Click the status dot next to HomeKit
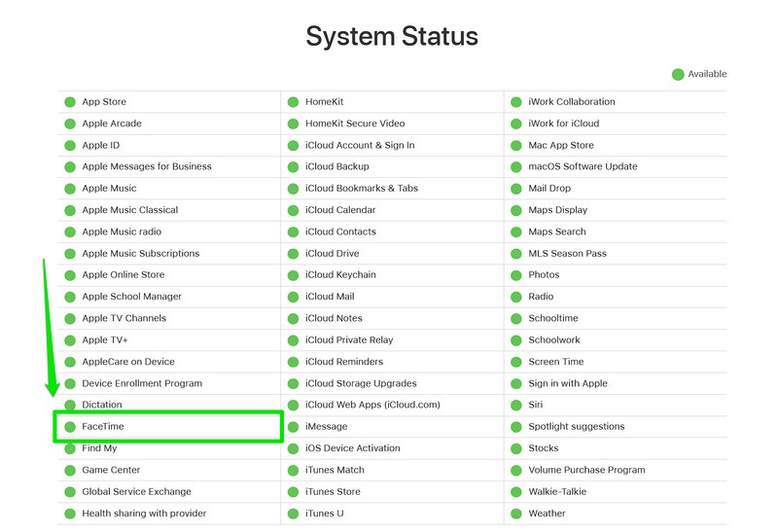The height and width of the screenshot is (532, 778). point(293,102)
